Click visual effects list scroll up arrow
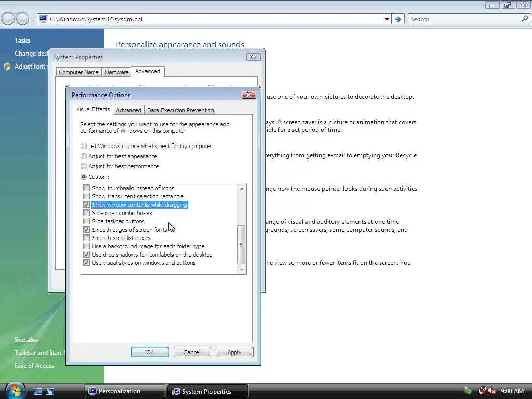Viewport: 532px width, 399px height. tap(242, 188)
